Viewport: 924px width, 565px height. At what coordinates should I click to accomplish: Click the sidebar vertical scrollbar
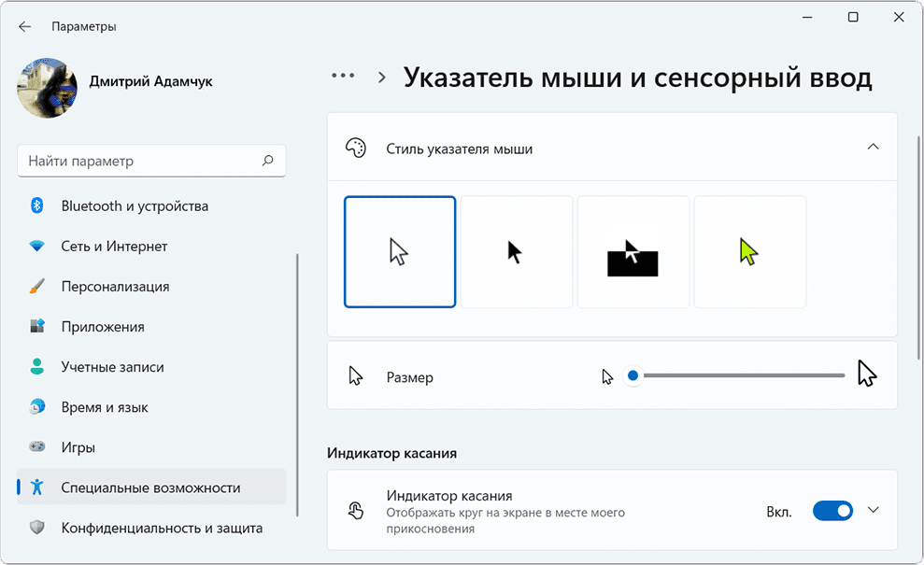tap(297, 384)
